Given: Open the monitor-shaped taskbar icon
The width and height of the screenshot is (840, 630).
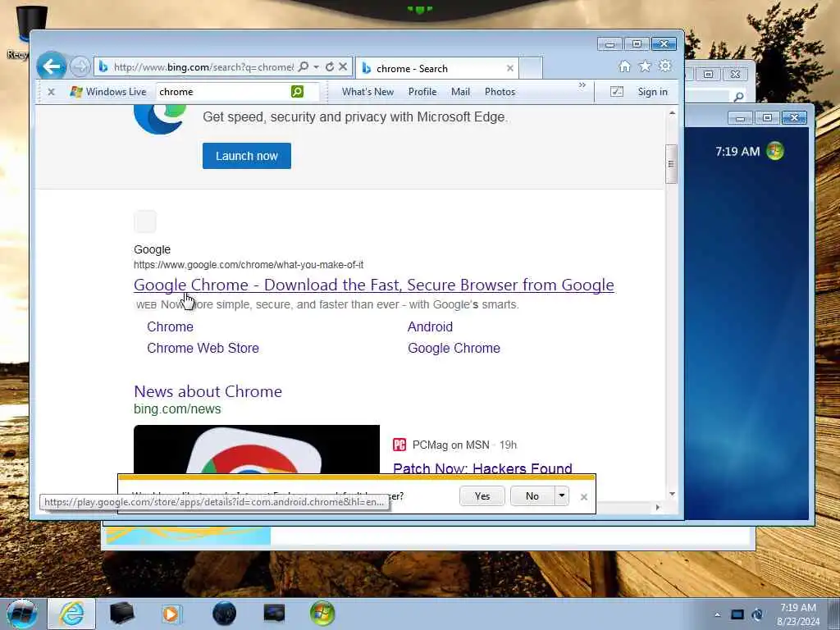Looking at the screenshot, I should pyautogui.click(x=274, y=614).
